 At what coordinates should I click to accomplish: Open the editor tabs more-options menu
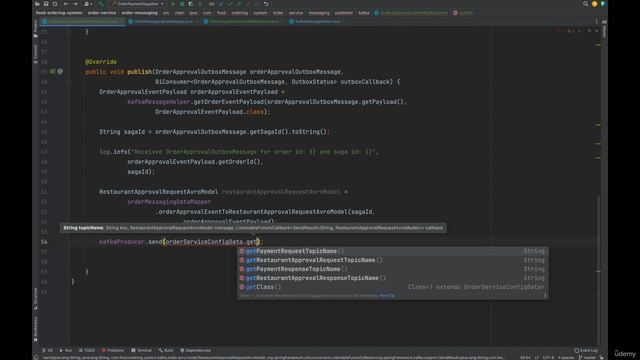pos(596,22)
